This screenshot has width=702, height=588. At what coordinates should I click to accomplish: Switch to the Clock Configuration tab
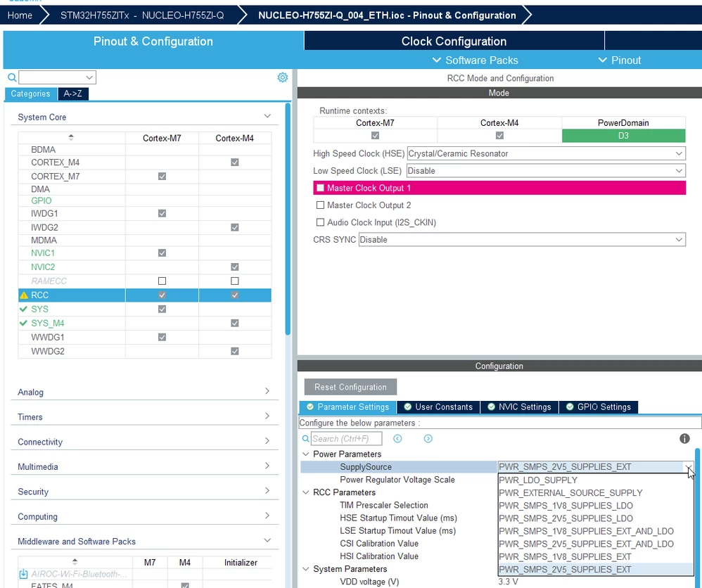[454, 41]
